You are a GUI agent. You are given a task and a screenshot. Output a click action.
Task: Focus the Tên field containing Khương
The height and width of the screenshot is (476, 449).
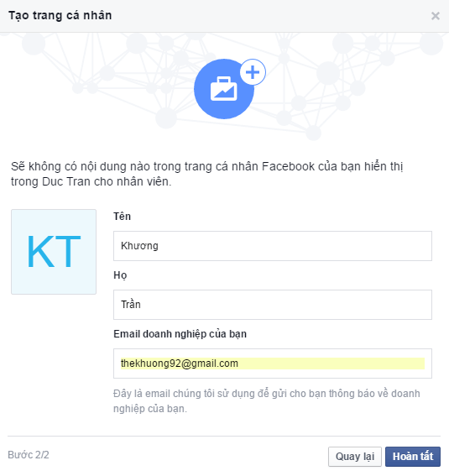click(273, 246)
